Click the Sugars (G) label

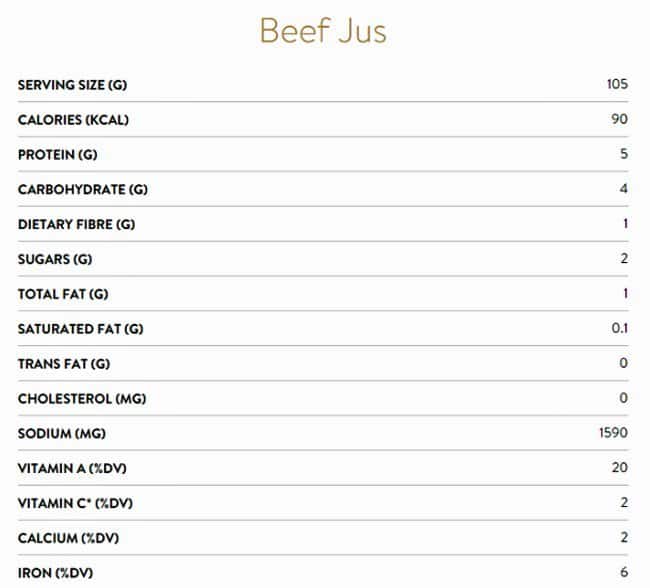click(55, 260)
